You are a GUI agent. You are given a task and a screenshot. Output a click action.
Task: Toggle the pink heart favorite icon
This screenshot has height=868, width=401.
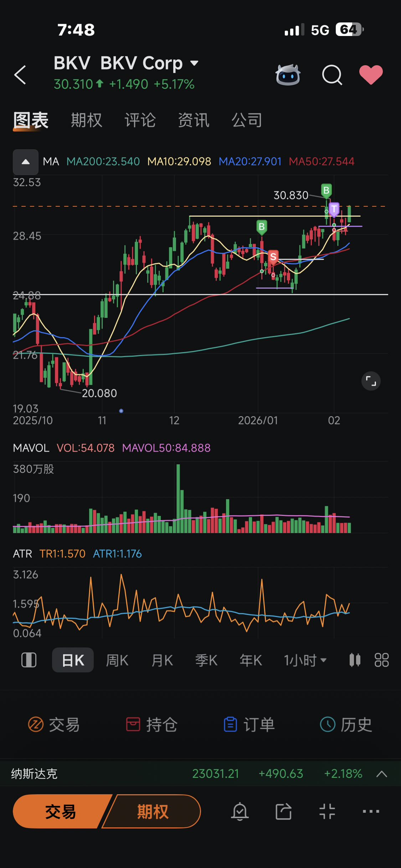[x=371, y=75]
